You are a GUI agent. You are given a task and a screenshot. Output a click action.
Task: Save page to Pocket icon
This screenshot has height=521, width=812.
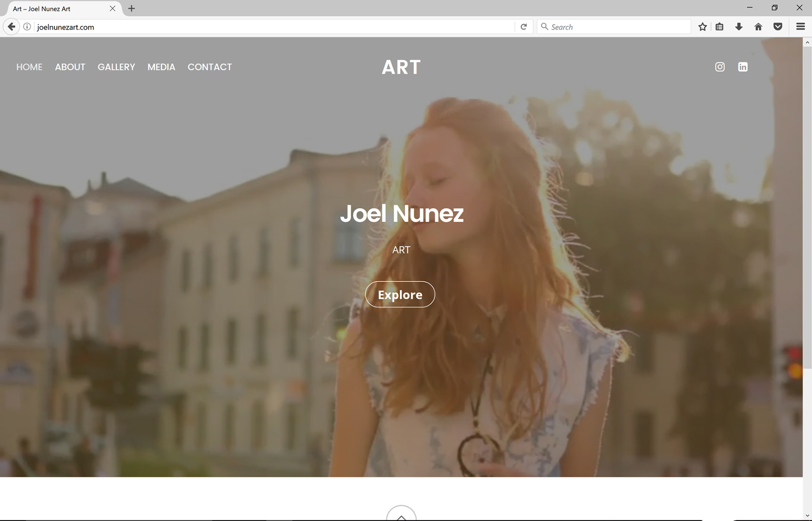[778, 27]
